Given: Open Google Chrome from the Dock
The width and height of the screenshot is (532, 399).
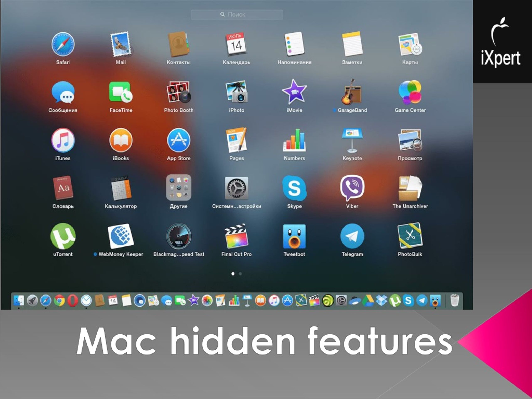Looking at the screenshot, I should click(x=59, y=300).
